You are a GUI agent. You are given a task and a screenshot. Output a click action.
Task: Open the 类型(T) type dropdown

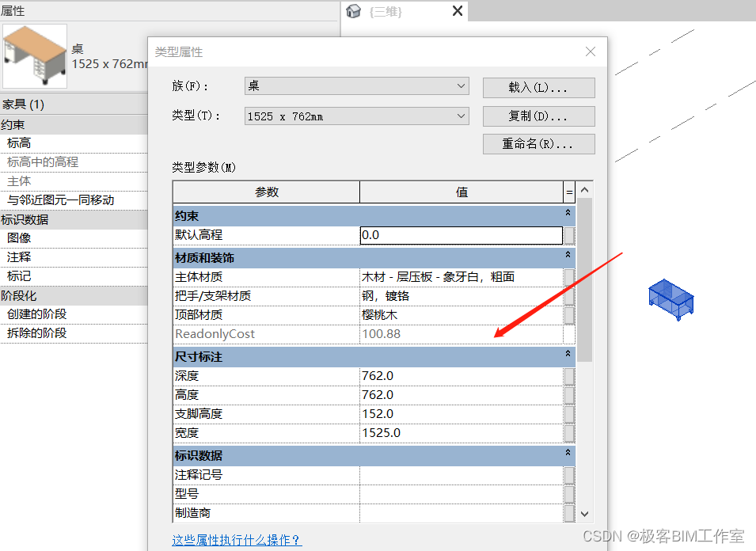pos(461,116)
